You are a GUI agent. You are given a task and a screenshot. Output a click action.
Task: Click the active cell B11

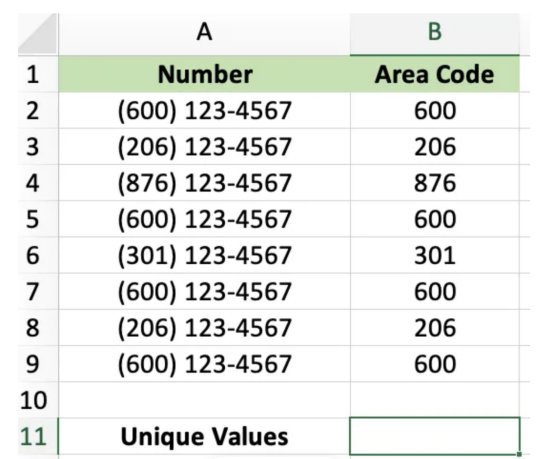click(435, 436)
